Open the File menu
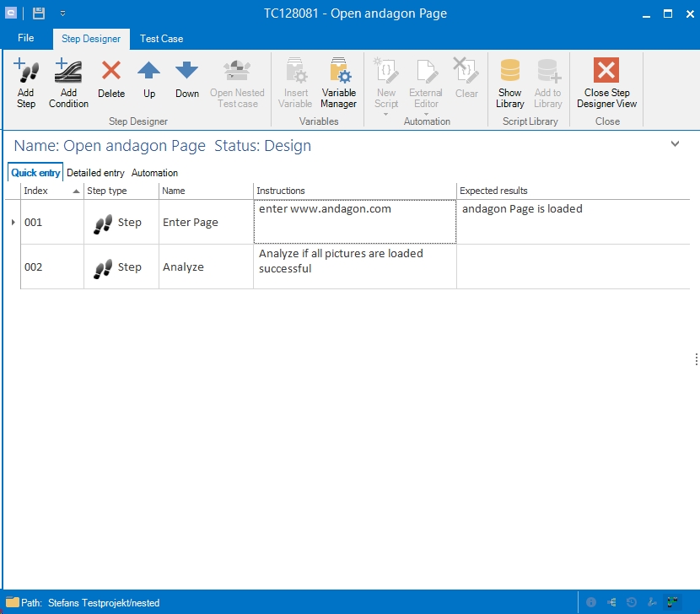 coord(26,39)
